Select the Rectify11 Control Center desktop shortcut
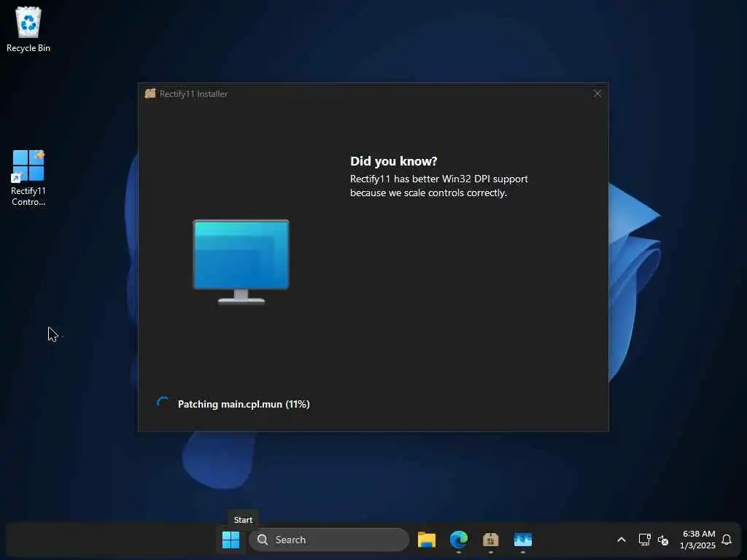747x560 pixels. 28,178
